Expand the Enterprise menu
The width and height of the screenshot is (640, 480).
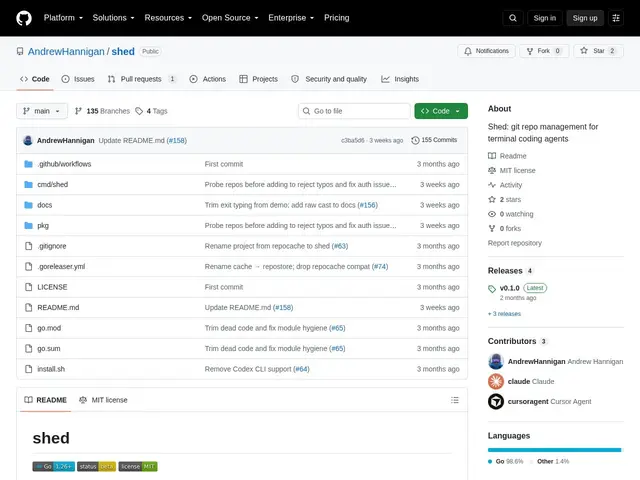tap(291, 18)
